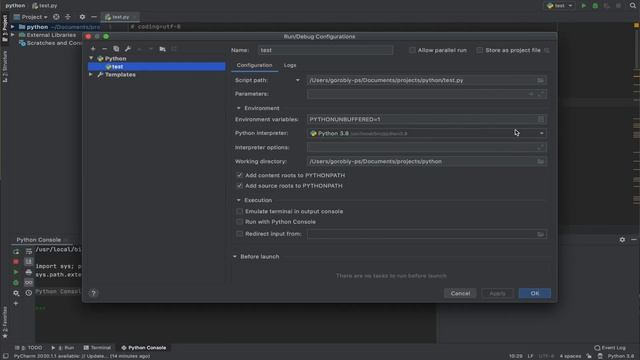This screenshot has width=640, height=360.
Task: Open Script path type dropdown arrow
Action: tap(298, 80)
